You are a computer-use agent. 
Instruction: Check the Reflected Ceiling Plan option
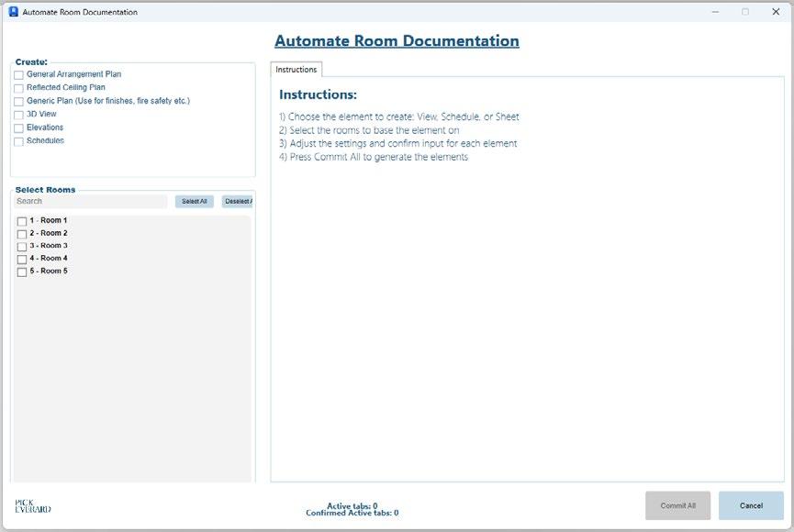pos(18,88)
